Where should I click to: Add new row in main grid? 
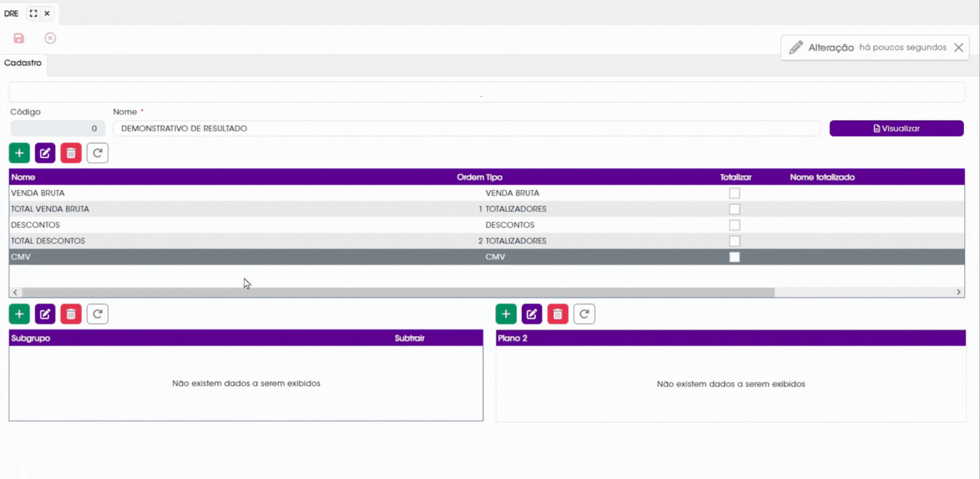coord(19,153)
